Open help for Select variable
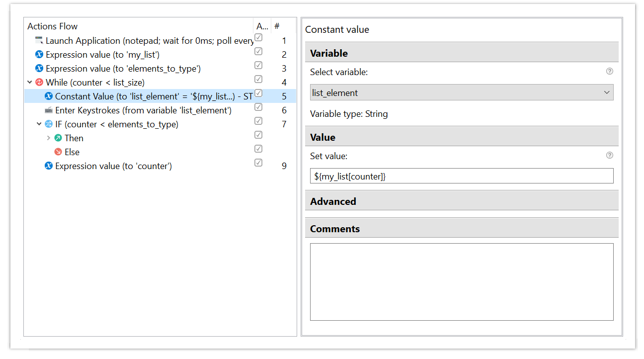 click(x=610, y=71)
